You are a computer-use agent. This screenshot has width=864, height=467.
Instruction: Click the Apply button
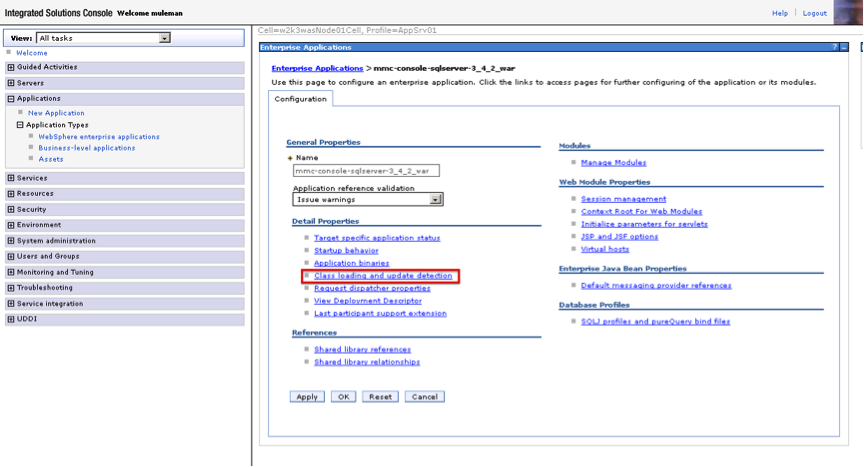(307, 397)
